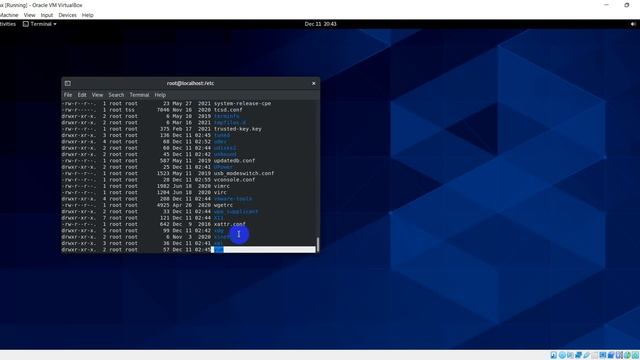Open the Edit menu in terminal
The width and height of the screenshot is (640, 360).
click(82, 95)
